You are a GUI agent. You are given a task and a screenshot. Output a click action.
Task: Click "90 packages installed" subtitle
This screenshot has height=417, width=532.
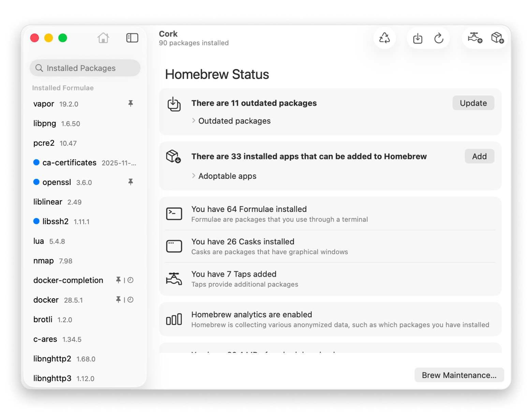[194, 43]
